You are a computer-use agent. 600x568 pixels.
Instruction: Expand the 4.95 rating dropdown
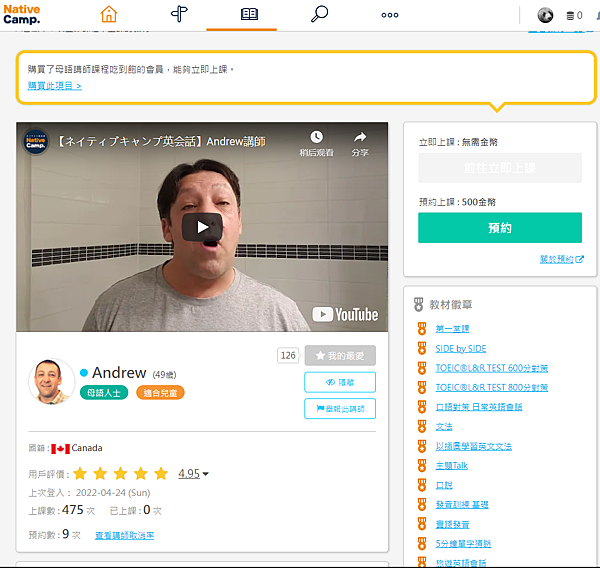tap(193, 474)
